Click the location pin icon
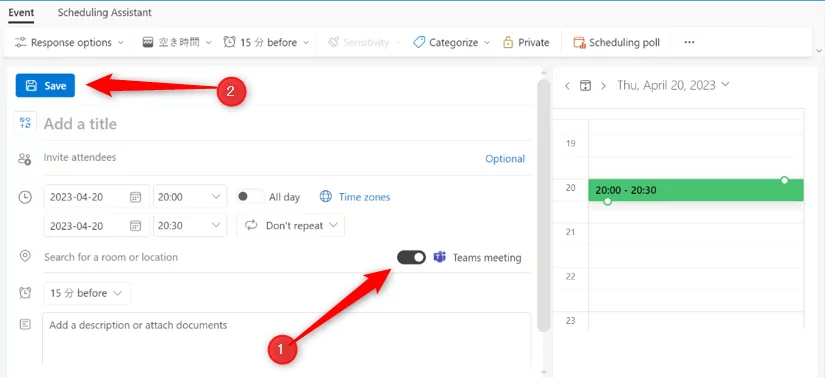This screenshot has width=825, height=378. coord(25,256)
